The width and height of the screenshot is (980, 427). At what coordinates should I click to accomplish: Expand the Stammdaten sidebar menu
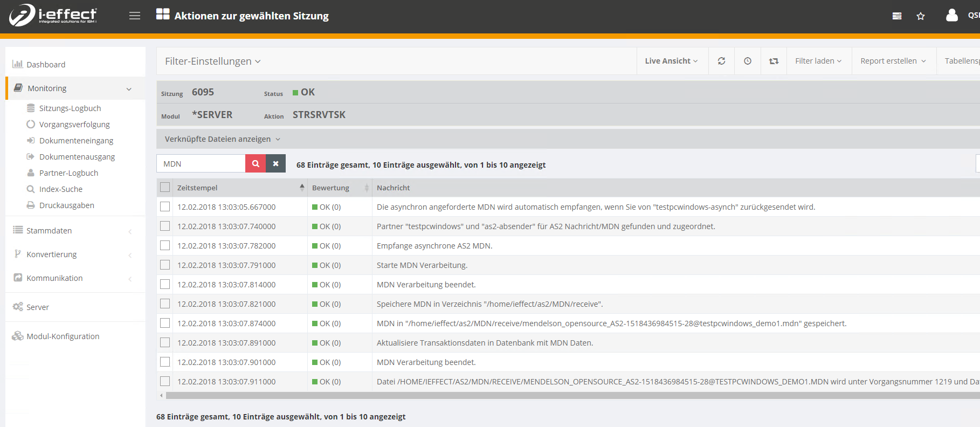(x=49, y=231)
